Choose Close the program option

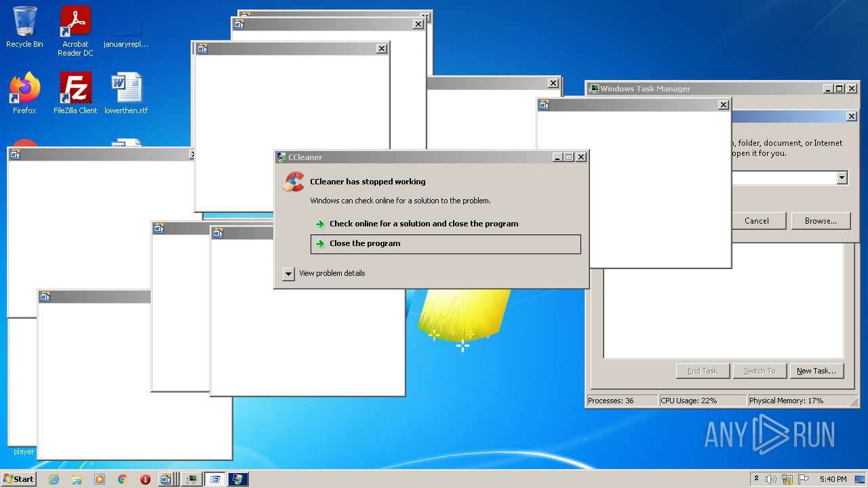click(446, 244)
